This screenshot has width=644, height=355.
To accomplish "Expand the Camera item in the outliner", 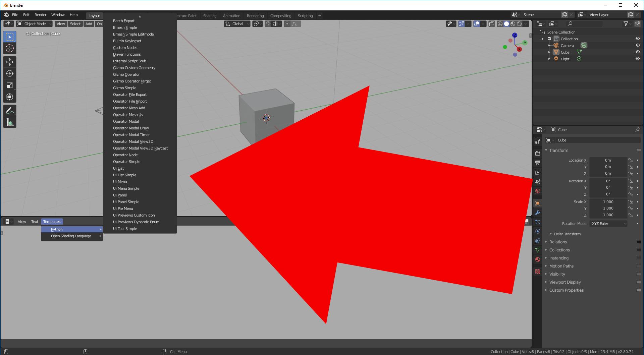I will pos(549,45).
